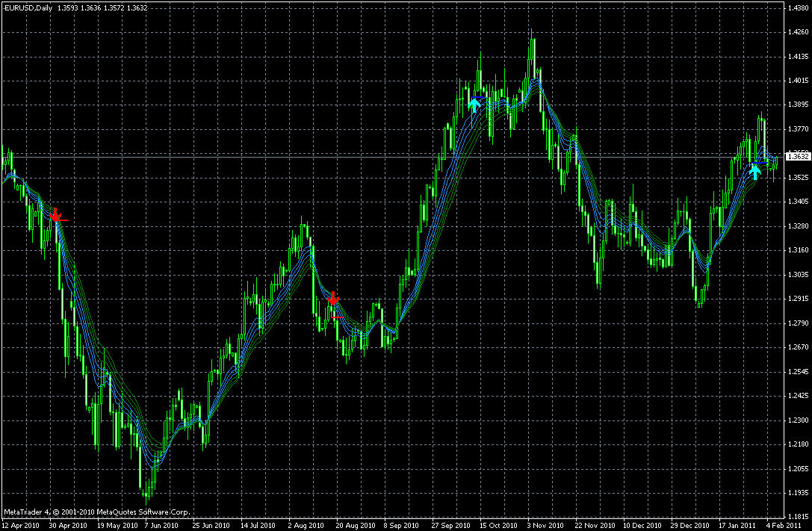Click the 2 Aug 2010 date label
This screenshot has width=812, height=531.
click(306, 525)
